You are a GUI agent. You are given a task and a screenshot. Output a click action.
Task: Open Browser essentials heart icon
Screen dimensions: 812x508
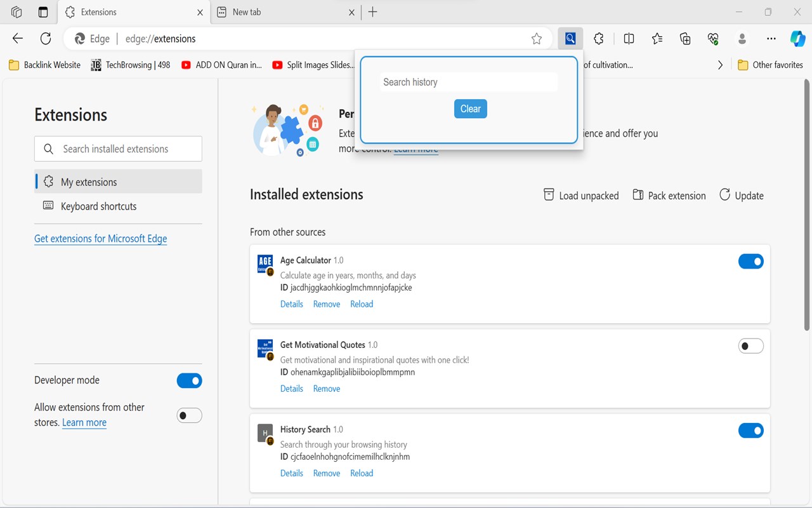click(713, 39)
